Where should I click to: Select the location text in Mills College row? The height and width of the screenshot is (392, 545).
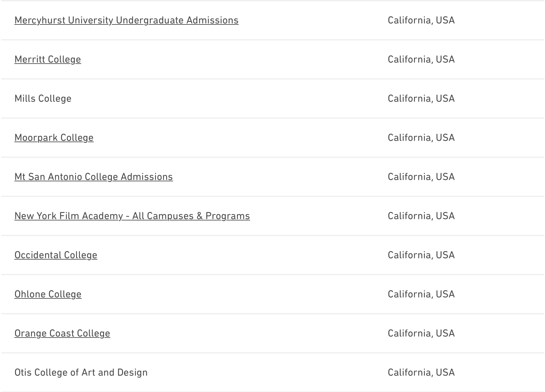[421, 98]
